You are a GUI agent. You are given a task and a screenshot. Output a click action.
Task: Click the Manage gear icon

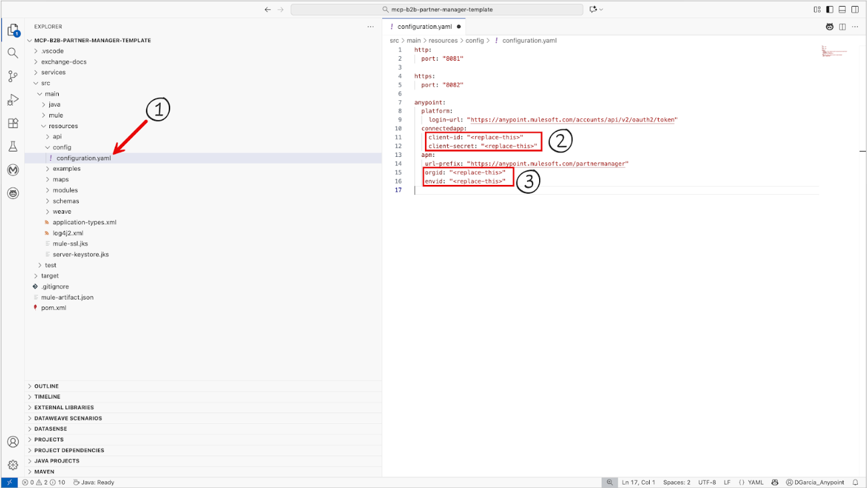click(x=13, y=465)
